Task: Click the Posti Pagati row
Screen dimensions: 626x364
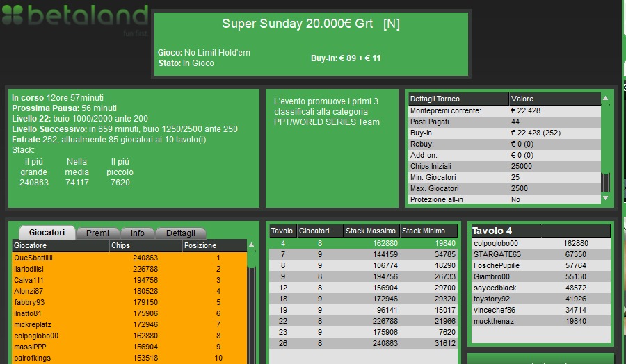Action: point(505,122)
